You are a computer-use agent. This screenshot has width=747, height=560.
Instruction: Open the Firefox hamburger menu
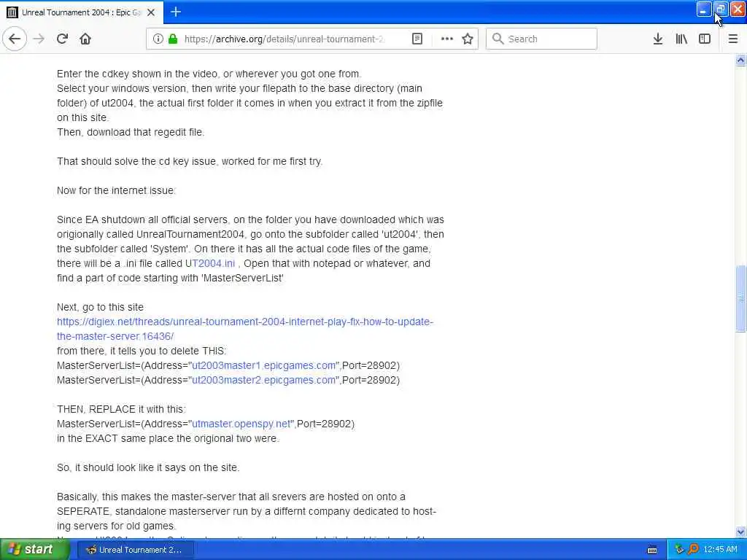pyautogui.click(x=733, y=39)
